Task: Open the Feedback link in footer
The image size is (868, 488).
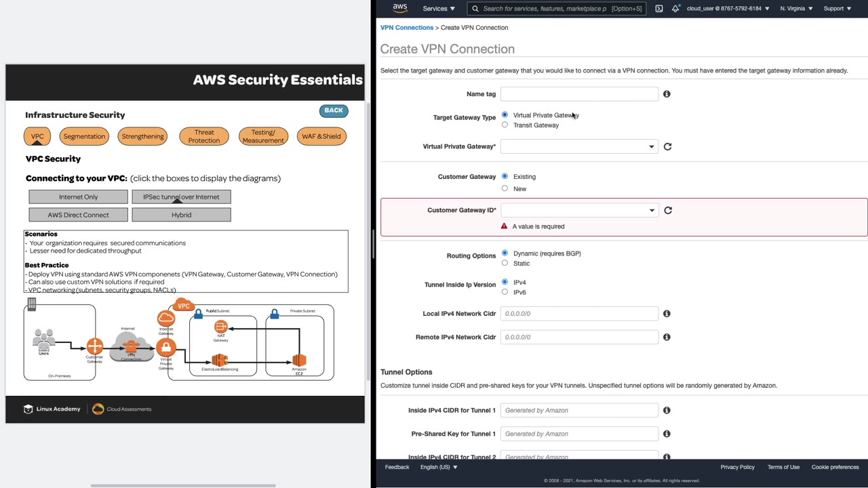Action: 397,467
